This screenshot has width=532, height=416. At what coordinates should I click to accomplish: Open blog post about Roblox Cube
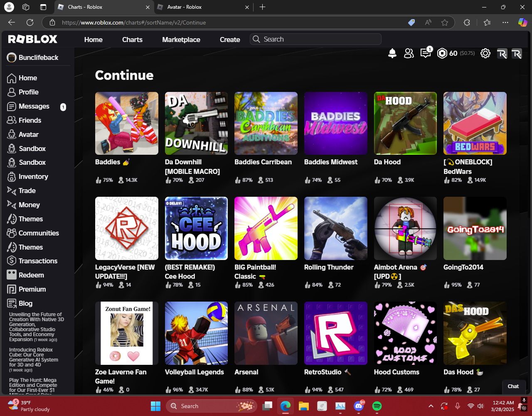click(34, 360)
